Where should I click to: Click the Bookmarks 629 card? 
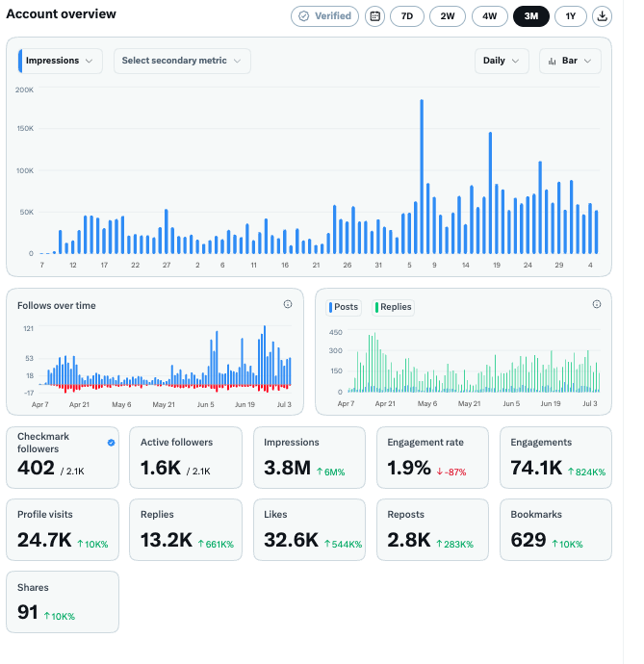[555, 530]
